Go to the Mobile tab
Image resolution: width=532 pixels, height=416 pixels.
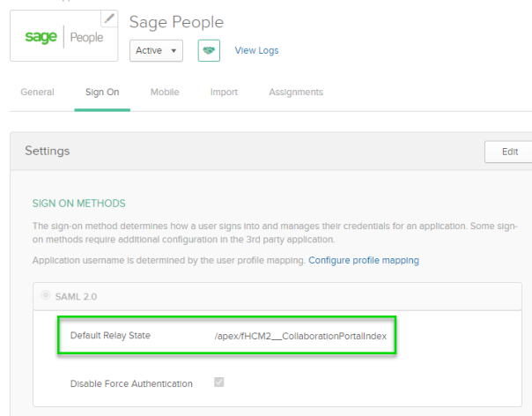pyautogui.click(x=165, y=92)
